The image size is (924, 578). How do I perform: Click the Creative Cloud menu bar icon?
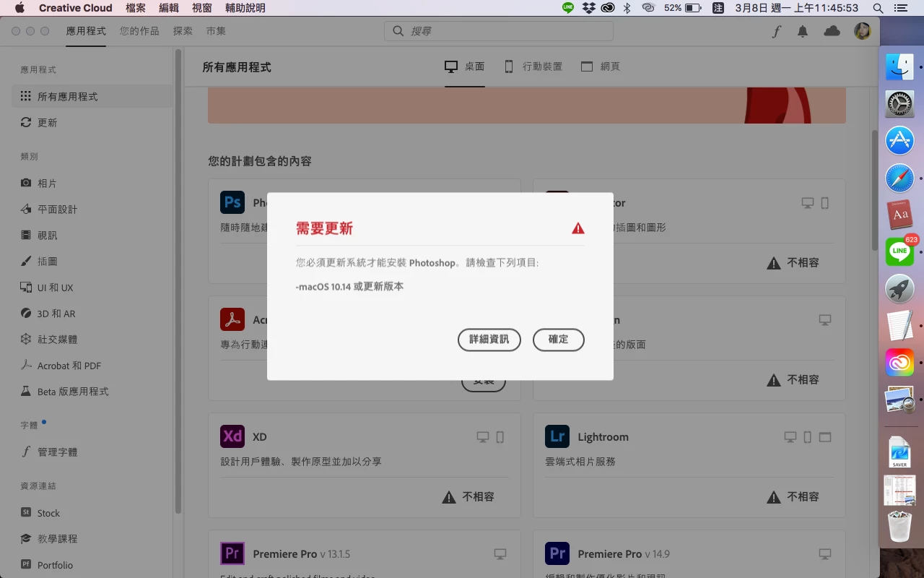point(608,8)
